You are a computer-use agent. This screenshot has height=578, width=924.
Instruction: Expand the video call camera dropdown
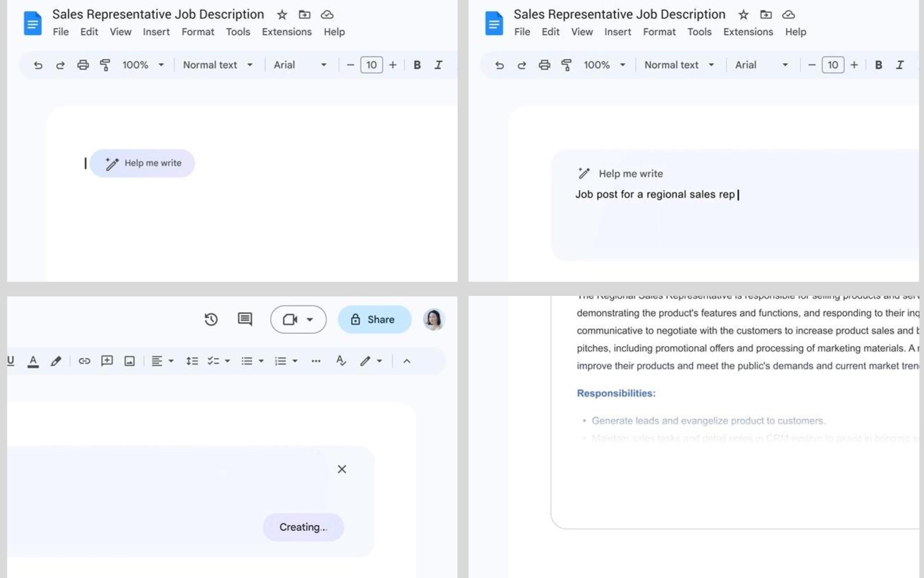pos(310,320)
